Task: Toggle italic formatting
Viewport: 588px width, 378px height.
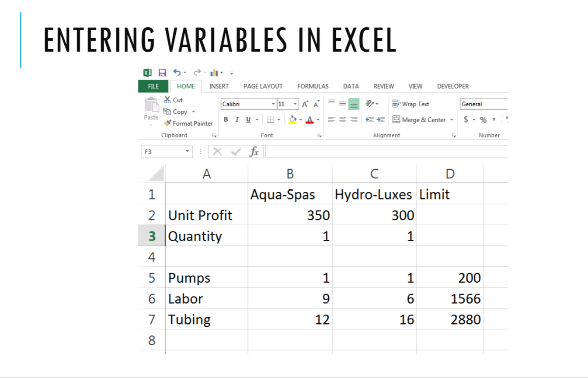Action: point(237,119)
